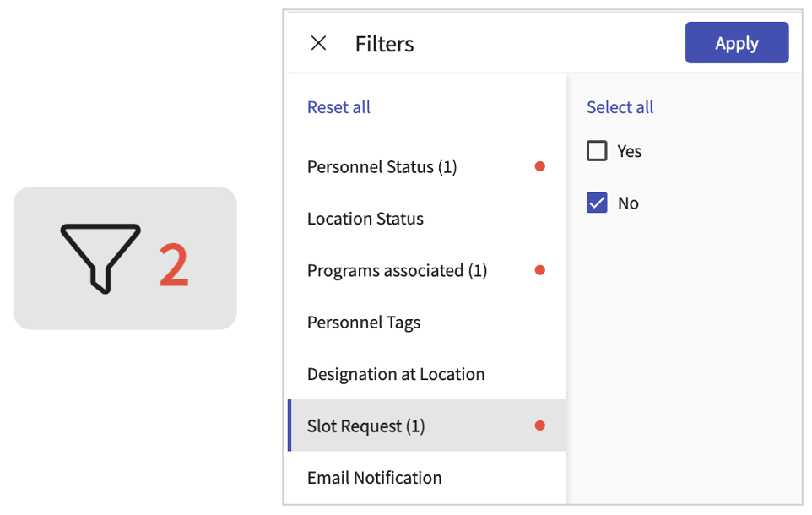Select the Location Status filter category
The width and height of the screenshot is (812, 515).
pyautogui.click(x=365, y=219)
